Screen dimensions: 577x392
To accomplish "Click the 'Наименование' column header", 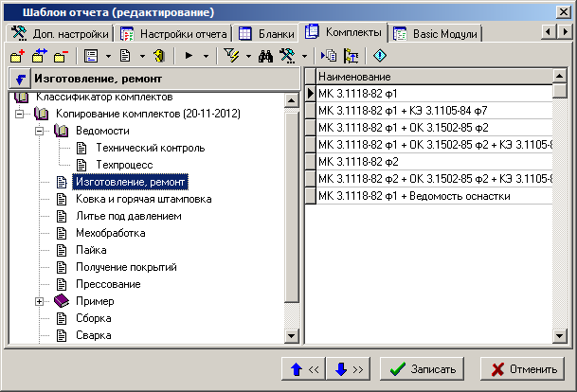I will [431, 76].
